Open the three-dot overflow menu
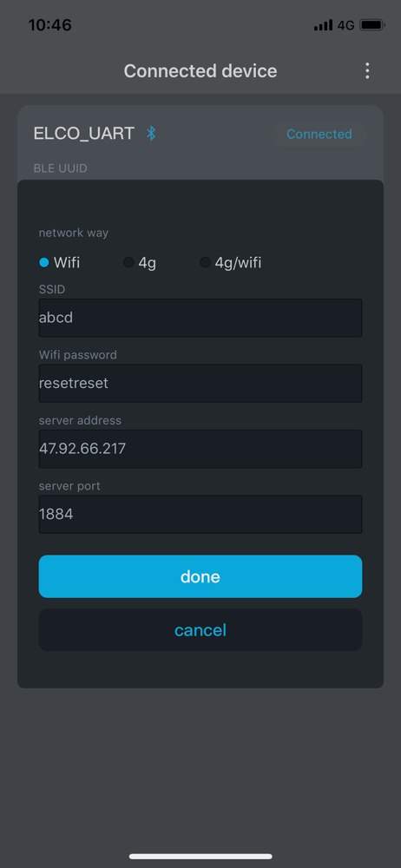Image resolution: width=401 pixels, height=868 pixels. point(366,71)
